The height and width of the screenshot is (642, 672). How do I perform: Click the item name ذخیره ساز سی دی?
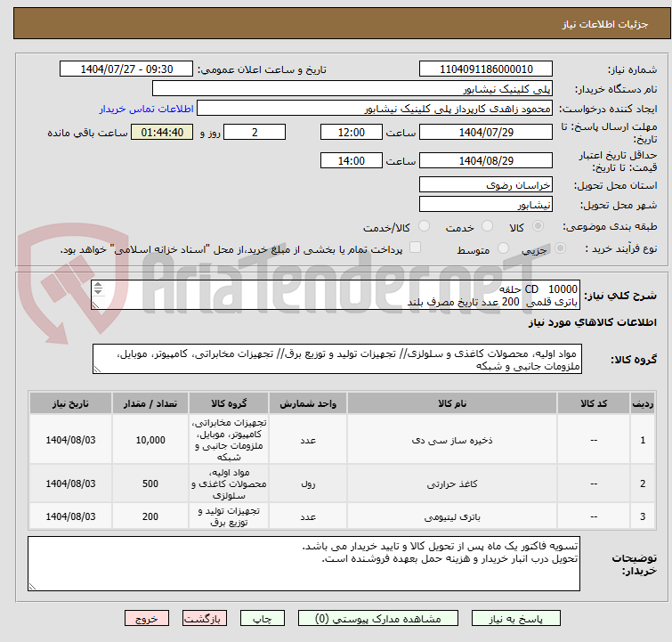click(452, 440)
